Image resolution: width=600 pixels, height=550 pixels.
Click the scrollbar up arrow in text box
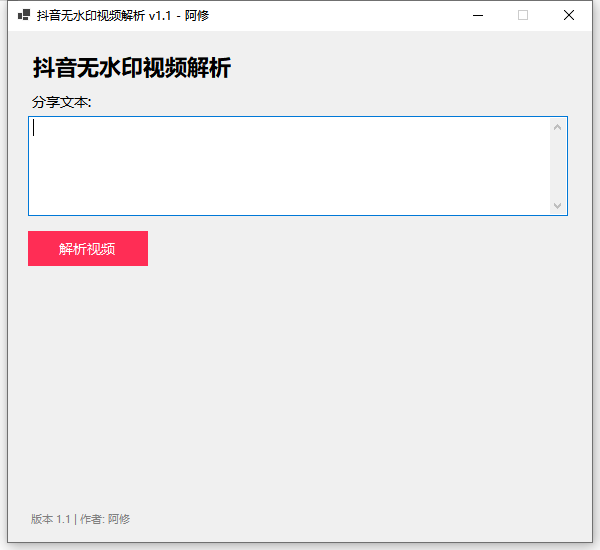(x=558, y=127)
